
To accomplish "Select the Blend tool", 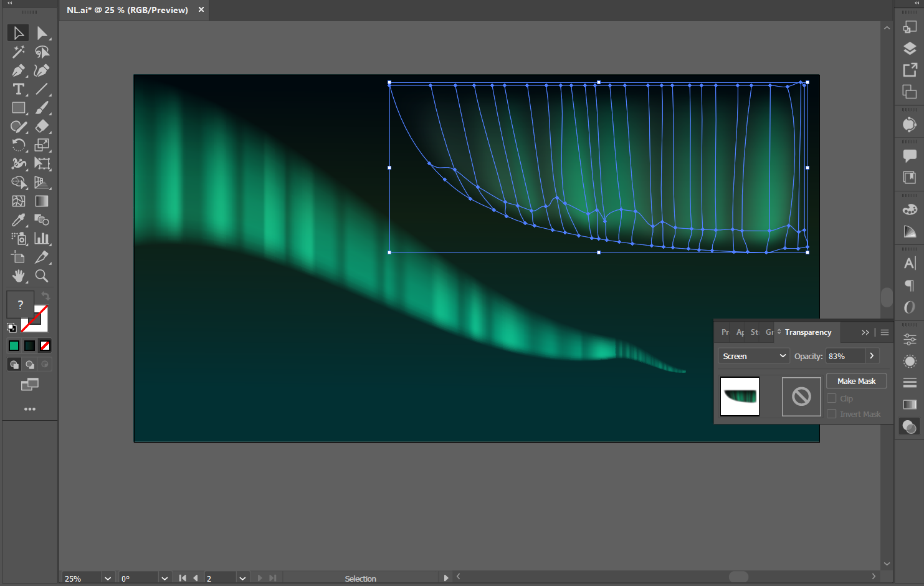I will (42, 220).
